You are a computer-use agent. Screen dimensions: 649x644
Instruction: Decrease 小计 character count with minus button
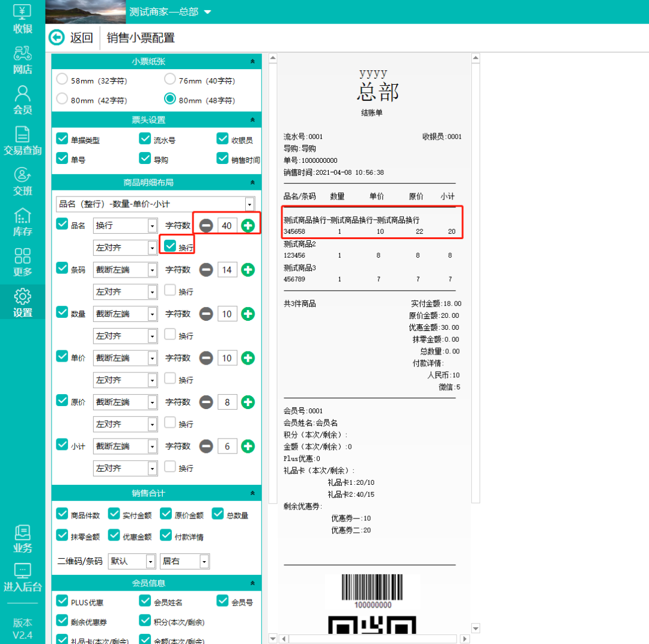(206, 446)
